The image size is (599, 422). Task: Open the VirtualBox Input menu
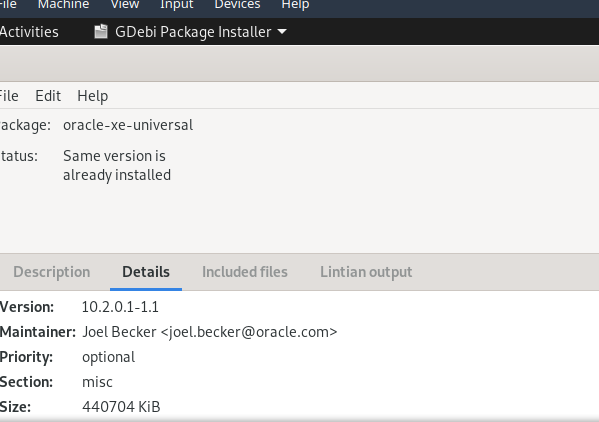coord(176,5)
